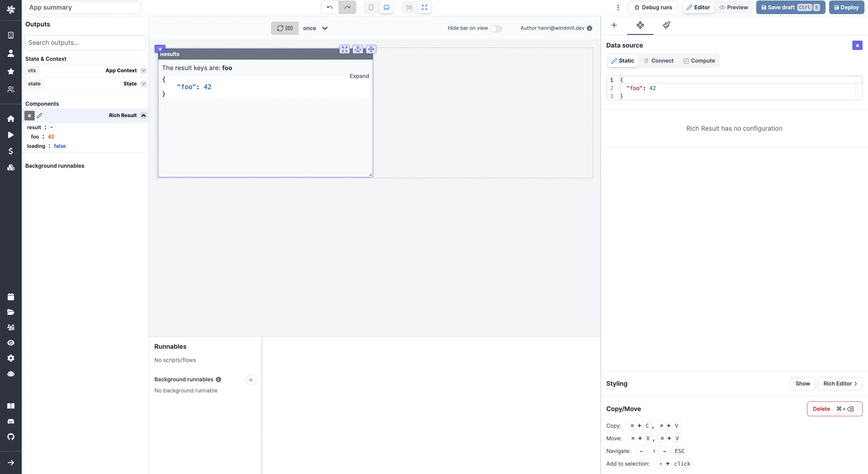Select the Connect data source tab
This screenshot has height=474, width=868.
(x=658, y=61)
